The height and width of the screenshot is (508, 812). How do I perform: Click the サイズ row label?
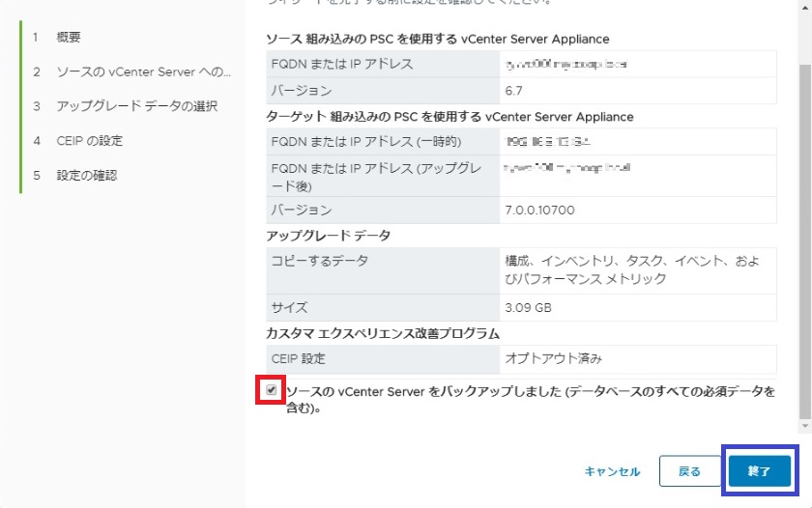[289, 308]
